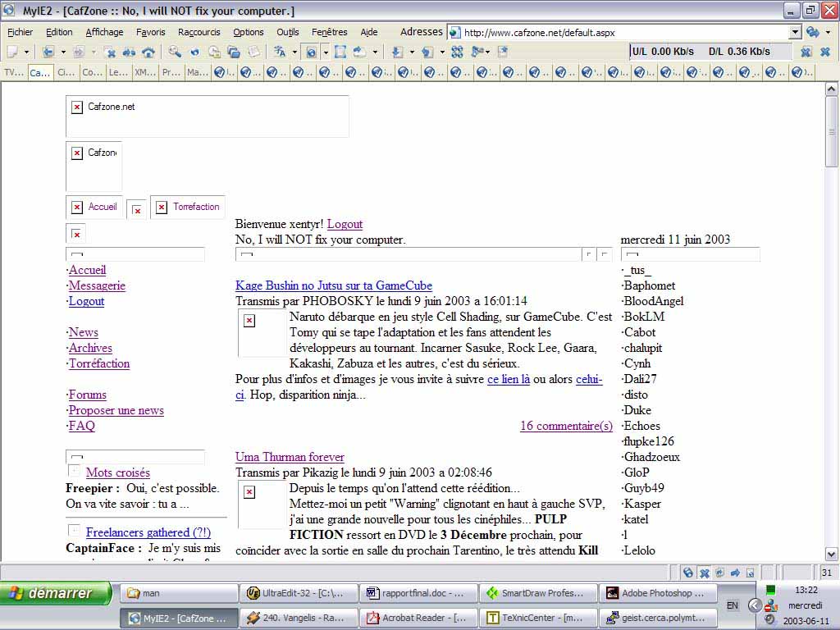
Task: Click the Go arrows icon beside address bar
Action: coord(813,32)
